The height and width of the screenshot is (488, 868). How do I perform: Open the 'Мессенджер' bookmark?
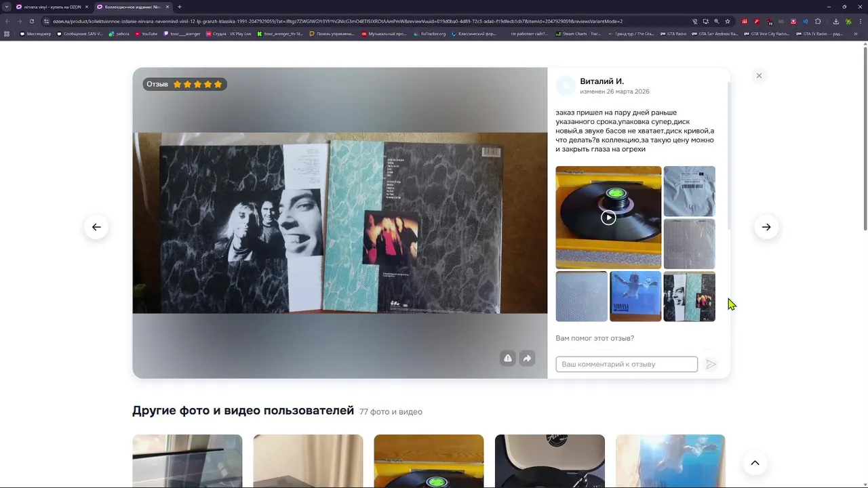coord(35,34)
